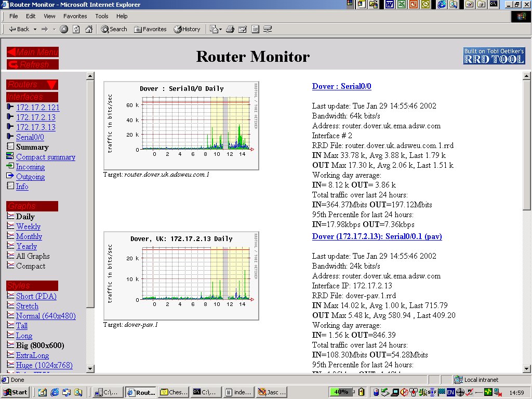
Task: Open the Routers dropdown triangle
Action: [x=51, y=85]
